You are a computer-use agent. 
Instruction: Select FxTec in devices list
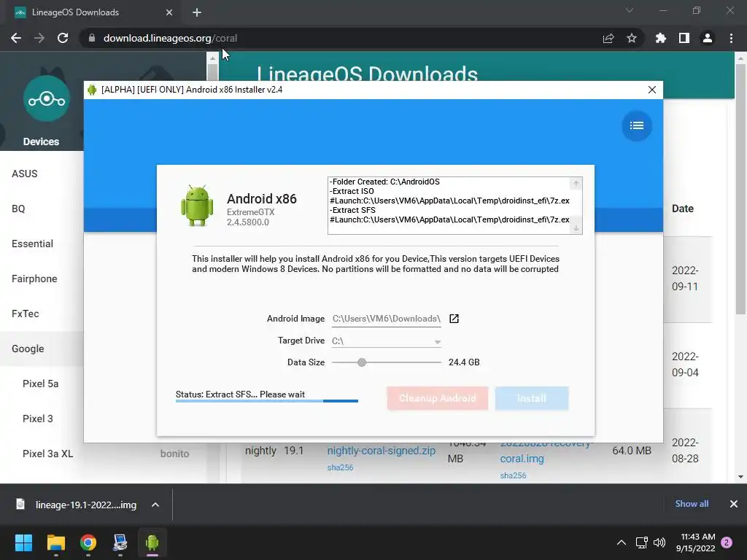click(26, 314)
